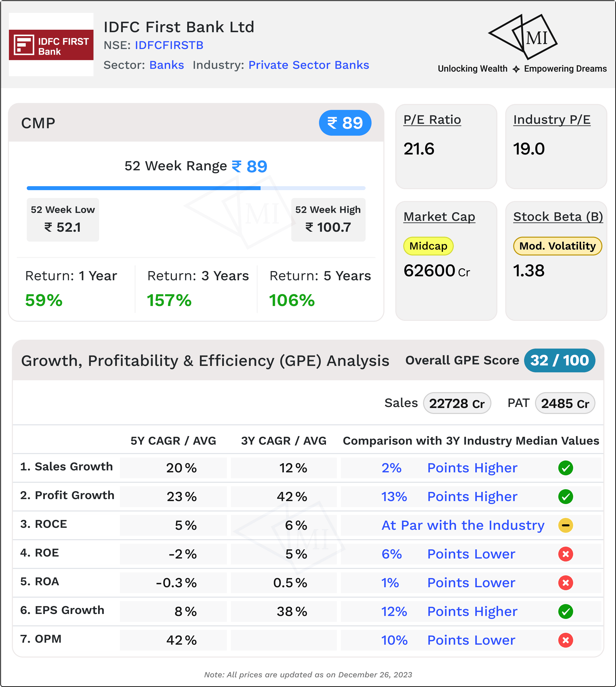Click the PAT 2485 Cr pill

[x=565, y=403]
